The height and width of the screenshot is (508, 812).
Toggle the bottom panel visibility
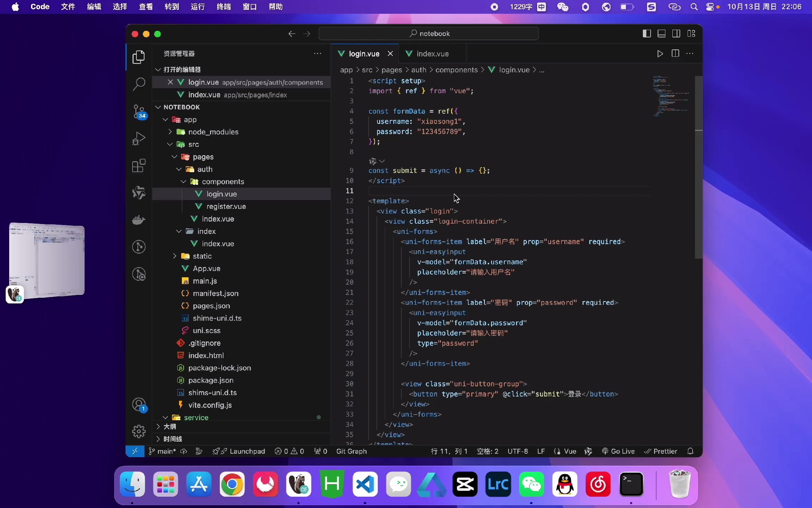pos(662,34)
